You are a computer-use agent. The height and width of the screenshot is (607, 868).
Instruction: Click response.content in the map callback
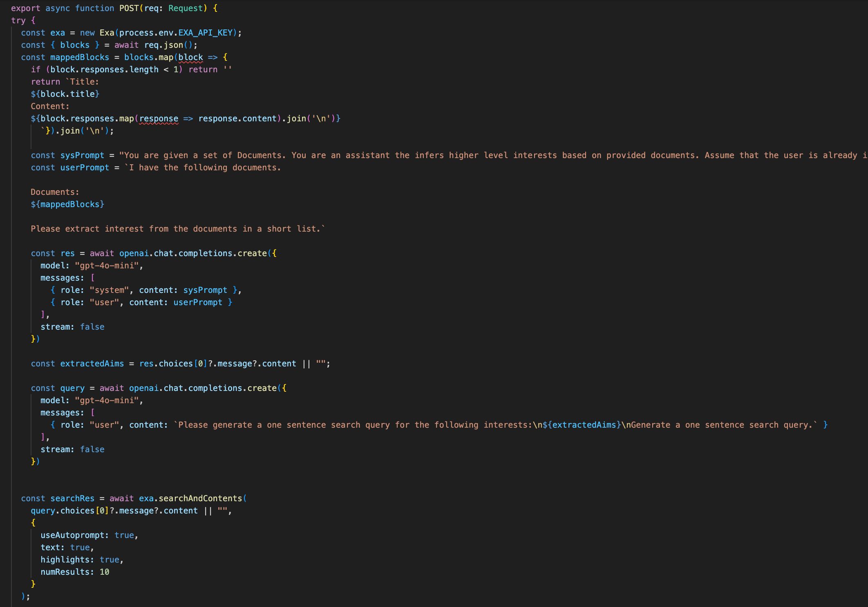[x=237, y=118]
